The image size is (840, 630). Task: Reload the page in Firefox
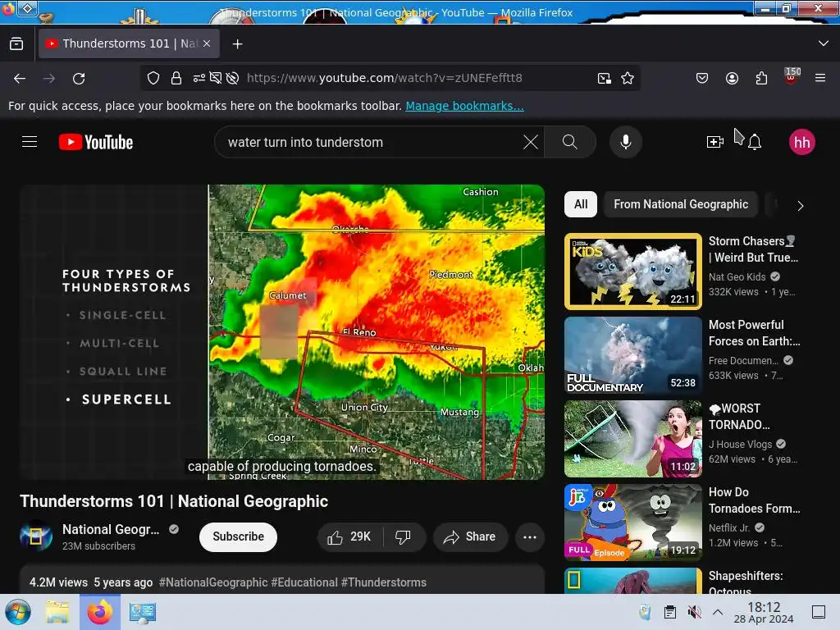(x=79, y=78)
